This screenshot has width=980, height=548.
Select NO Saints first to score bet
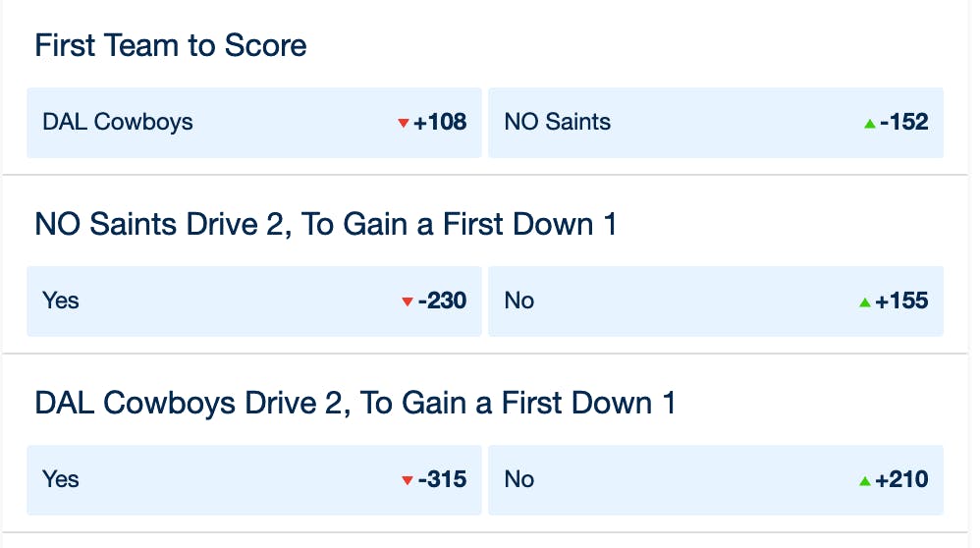pyautogui.click(x=716, y=123)
